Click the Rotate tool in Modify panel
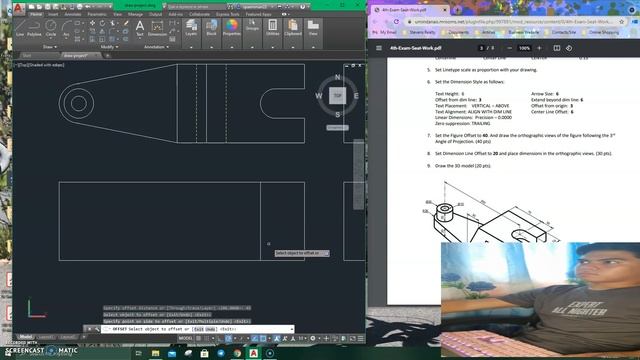This screenshot has height=360, width=640. pyautogui.click(x=102, y=23)
